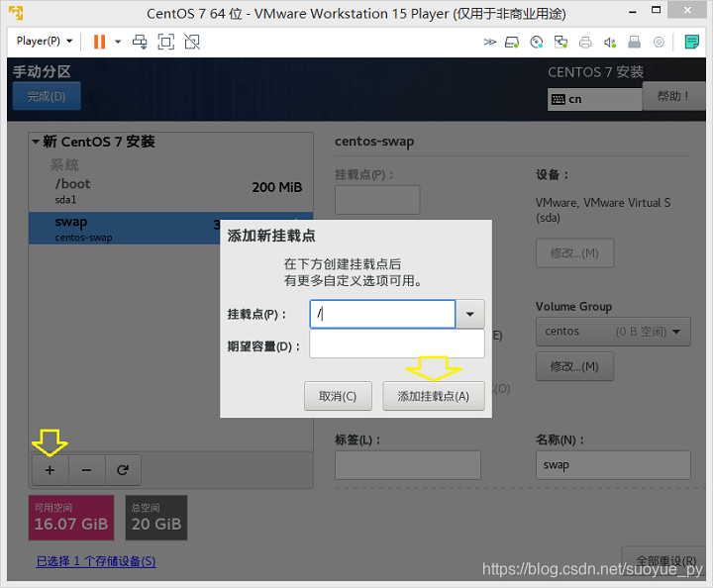Viewport: 713px width, 588px height.
Task: Open the message log note icon
Action: [692, 42]
